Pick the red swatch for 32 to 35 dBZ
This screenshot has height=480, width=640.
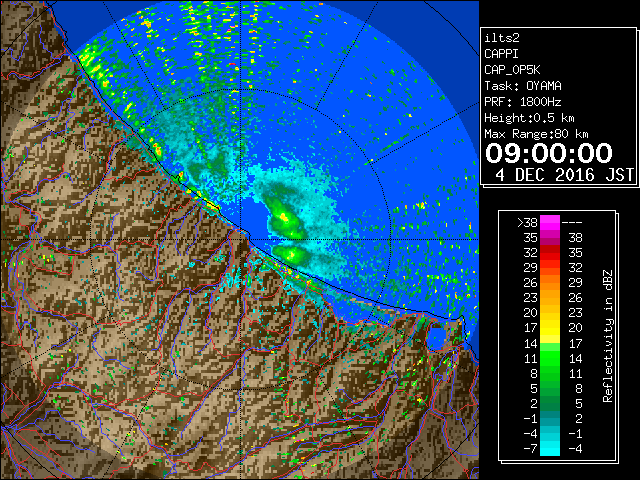[x=550, y=253]
